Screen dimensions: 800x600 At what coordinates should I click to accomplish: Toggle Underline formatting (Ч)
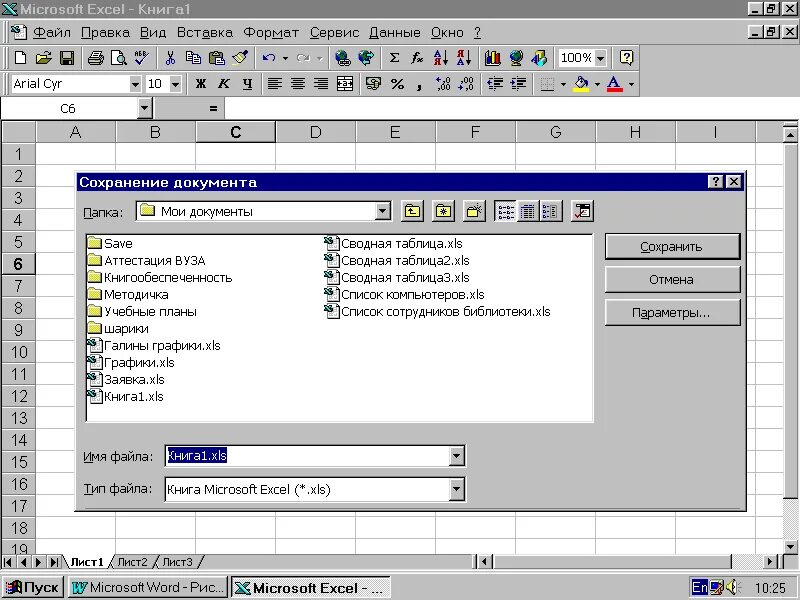pos(247,84)
